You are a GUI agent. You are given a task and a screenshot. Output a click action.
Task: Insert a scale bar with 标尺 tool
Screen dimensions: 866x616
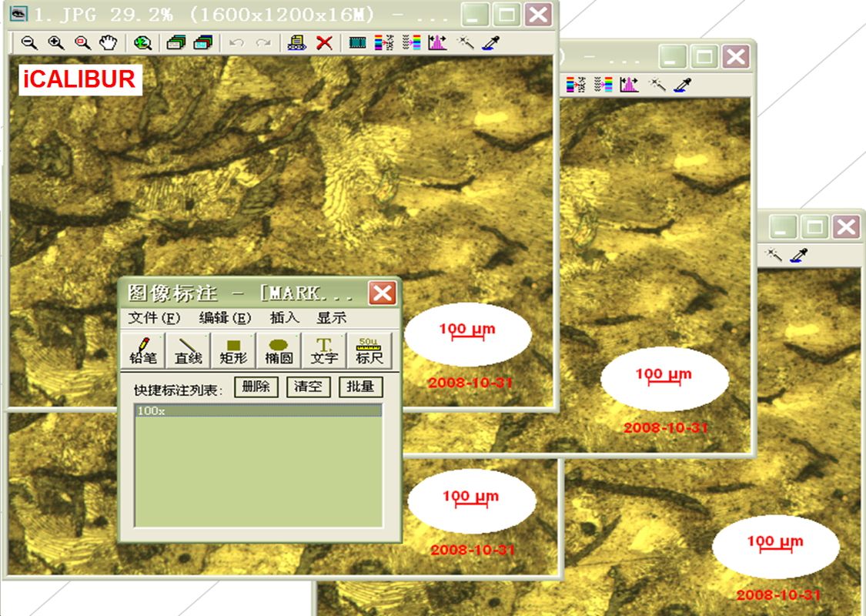[x=369, y=350]
